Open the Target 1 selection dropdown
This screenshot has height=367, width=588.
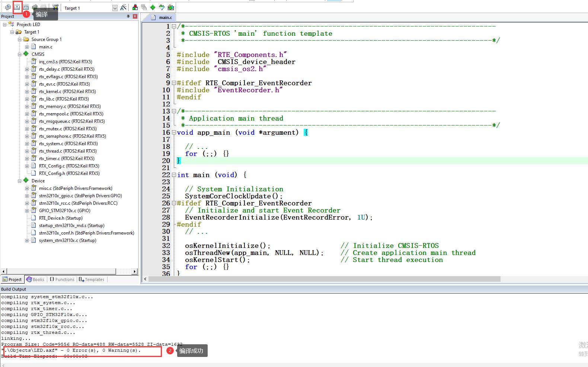click(115, 8)
